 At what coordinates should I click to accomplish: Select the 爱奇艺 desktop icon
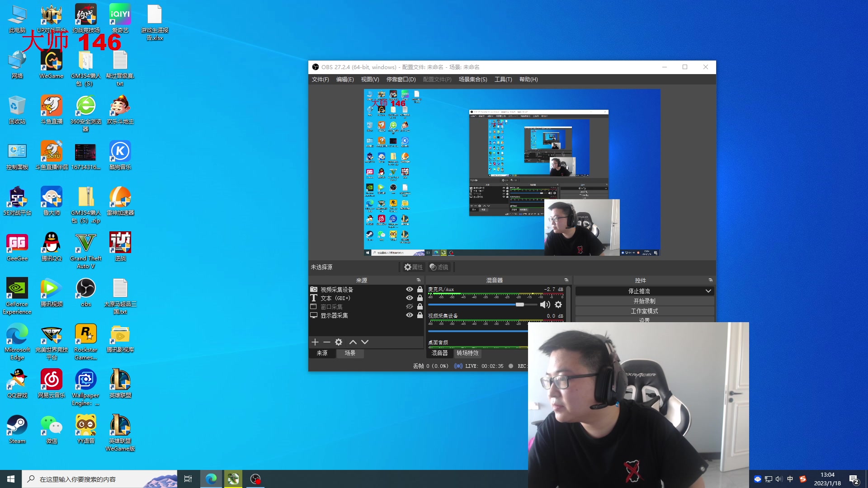pos(120,18)
